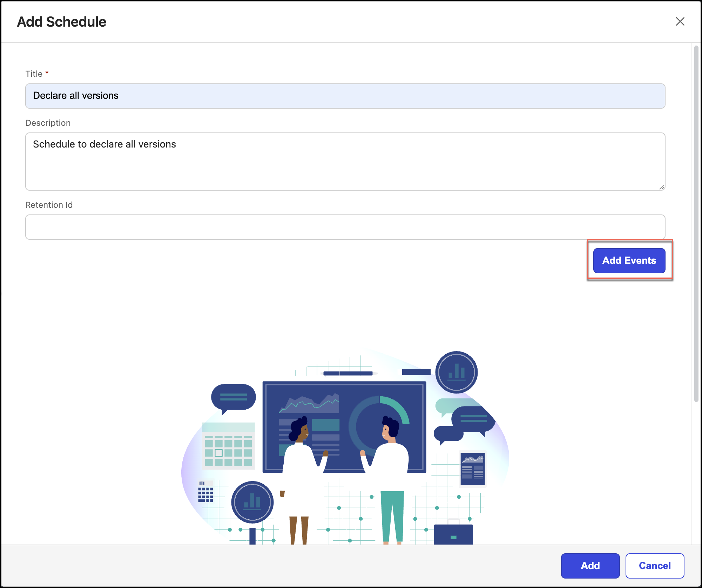Click the Title input field
This screenshot has width=702, height=588.
(345, 96)
